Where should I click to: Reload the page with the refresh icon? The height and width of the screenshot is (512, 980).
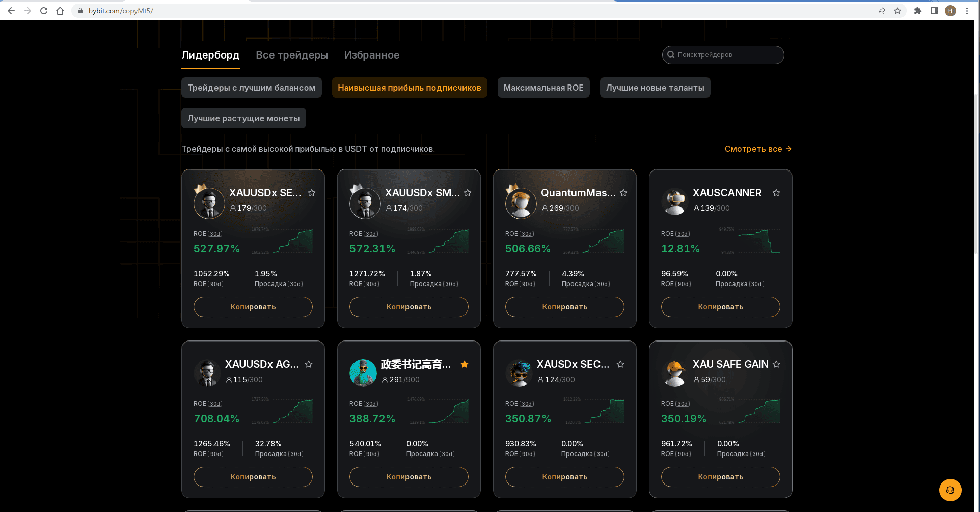pyautogui.click(x=44, y=11)
